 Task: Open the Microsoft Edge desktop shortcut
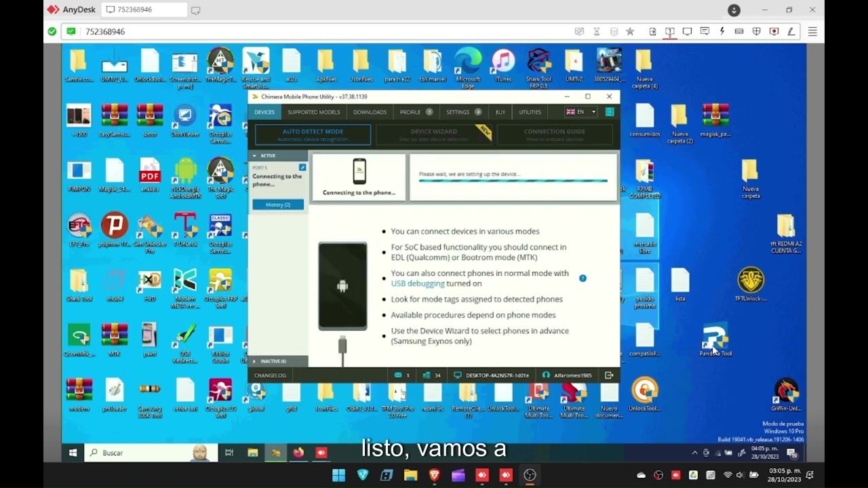(468, 68)
